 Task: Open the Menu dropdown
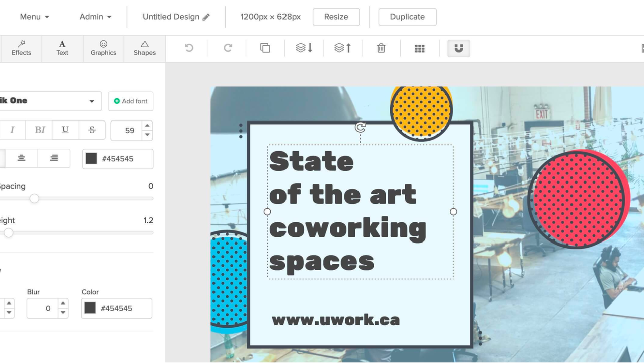pyautogui.click(x=34, y=17)
